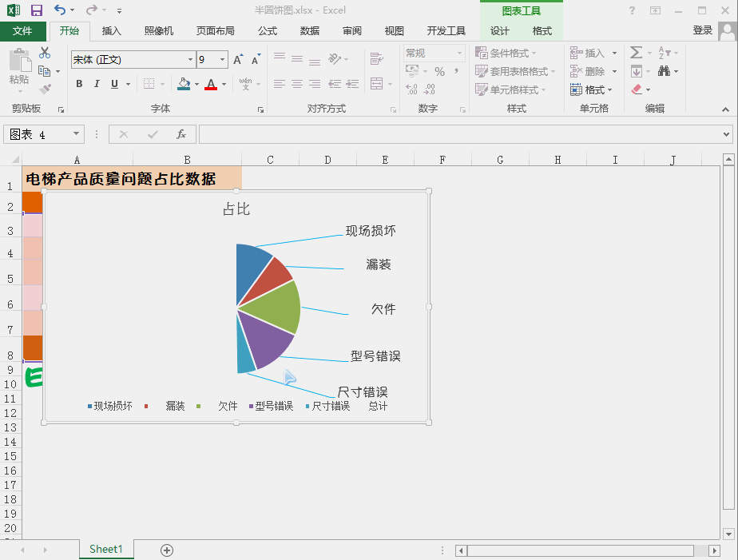This screenshot has height=560, width=738.
Task: Click the 格式 cells button
Action: [x=591, y=89]
